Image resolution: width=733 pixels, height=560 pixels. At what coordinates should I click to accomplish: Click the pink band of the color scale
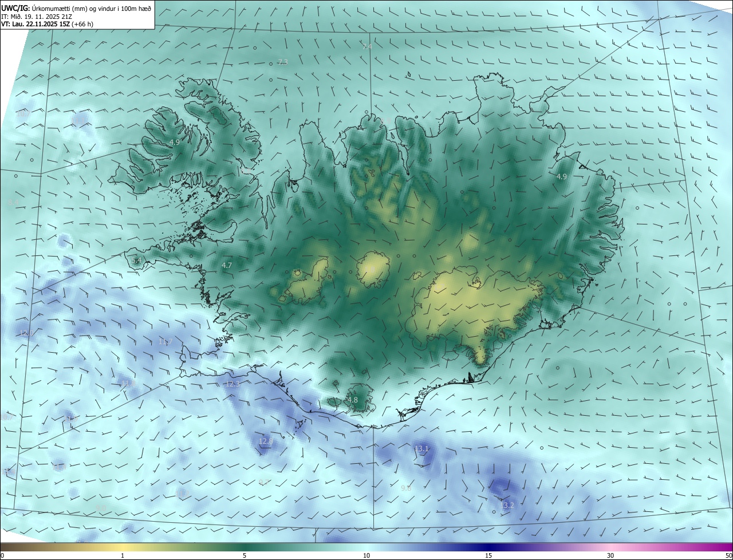610,547
